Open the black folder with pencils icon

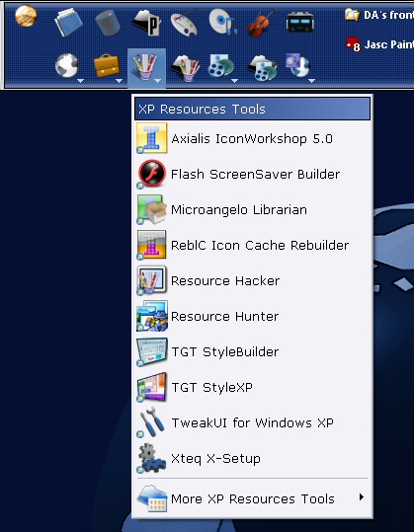(x=185, y=68)
